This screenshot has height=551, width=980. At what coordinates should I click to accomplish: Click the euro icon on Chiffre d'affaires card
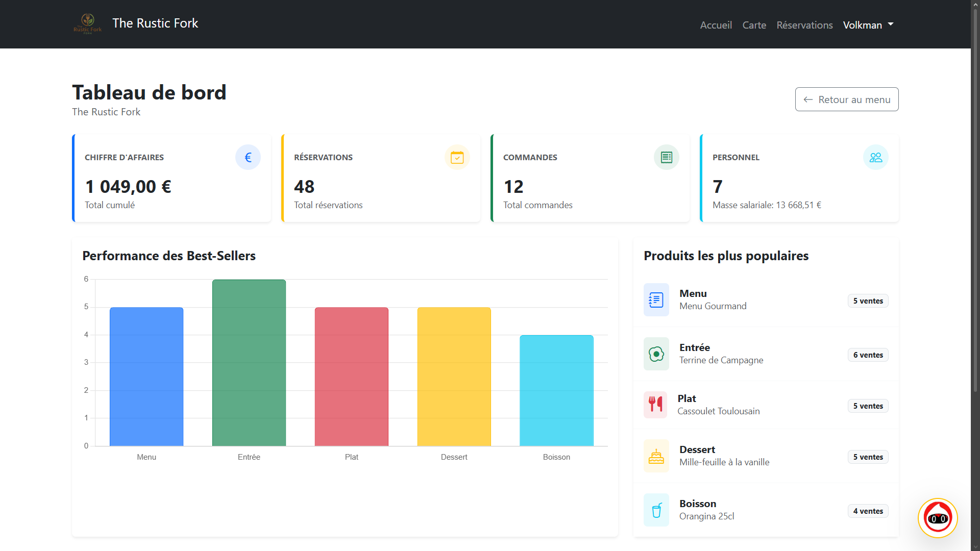pos(248,157)
